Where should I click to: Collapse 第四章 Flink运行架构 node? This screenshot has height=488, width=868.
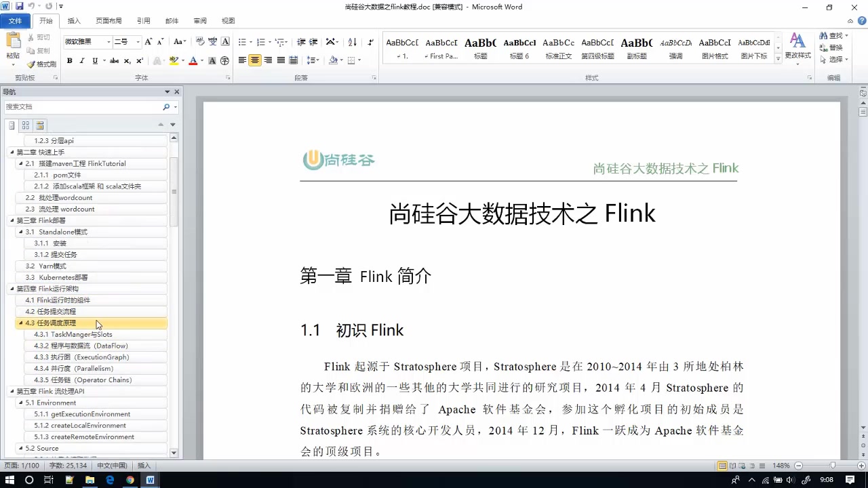[x=12, y=289]
